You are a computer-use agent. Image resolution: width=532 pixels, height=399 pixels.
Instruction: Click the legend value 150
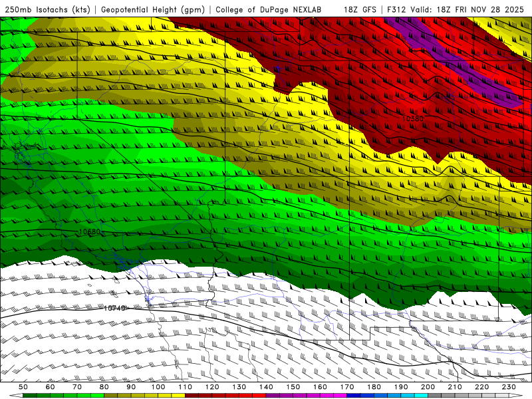pos(293,387)
